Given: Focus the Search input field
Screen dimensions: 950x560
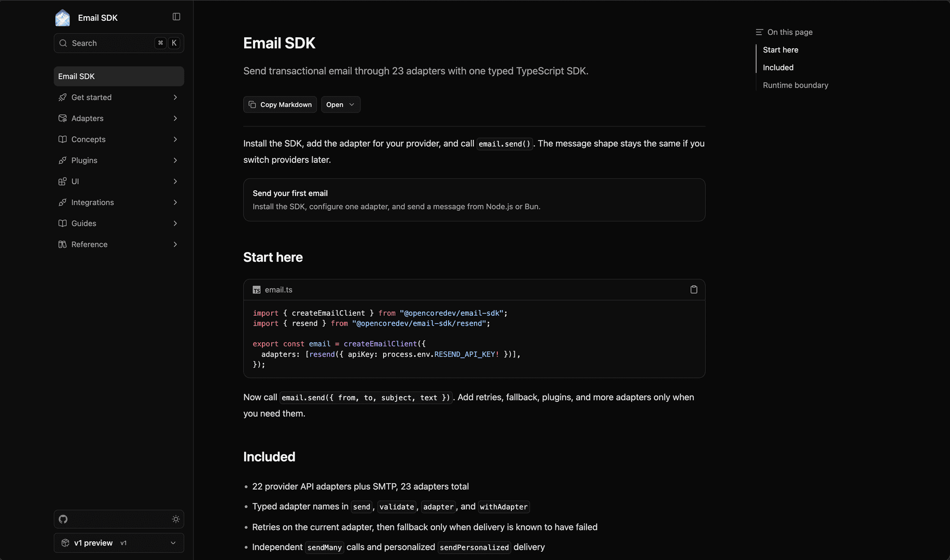Looking at the screenshot, I should 119,43.
